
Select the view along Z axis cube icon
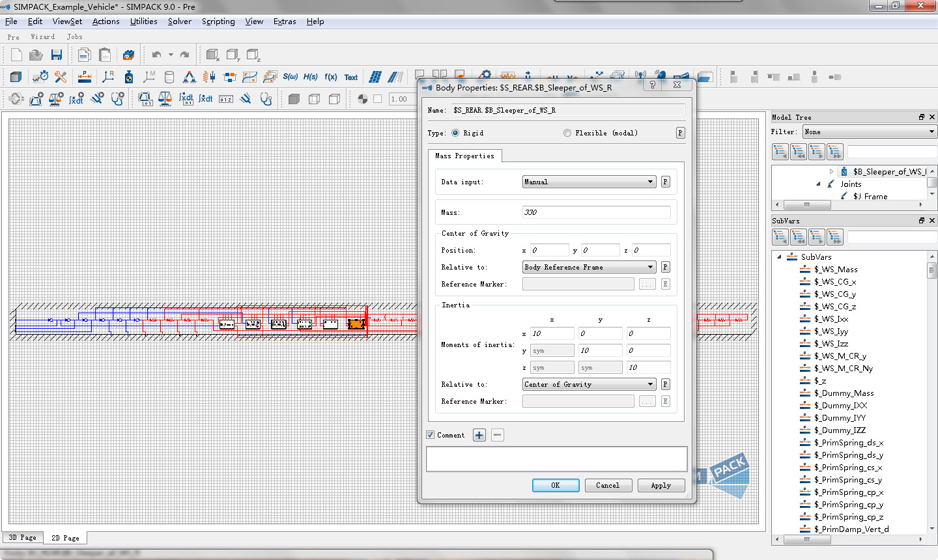253,55
